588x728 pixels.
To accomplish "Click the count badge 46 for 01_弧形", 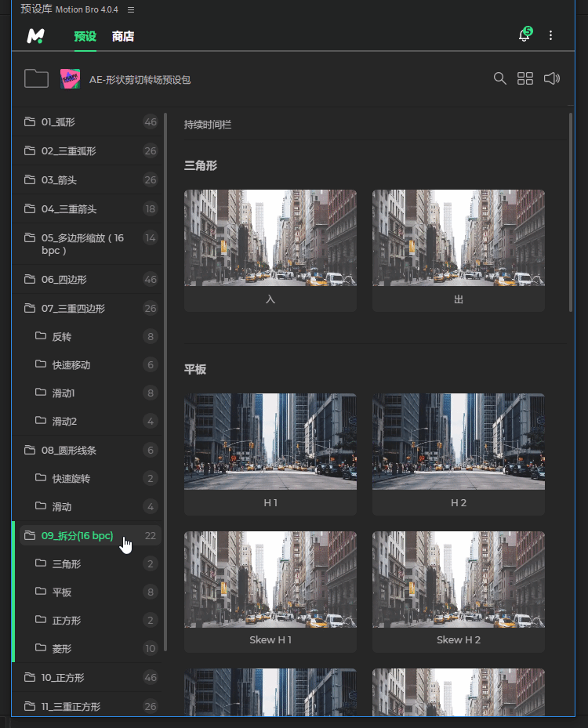I will coord(151,122).
